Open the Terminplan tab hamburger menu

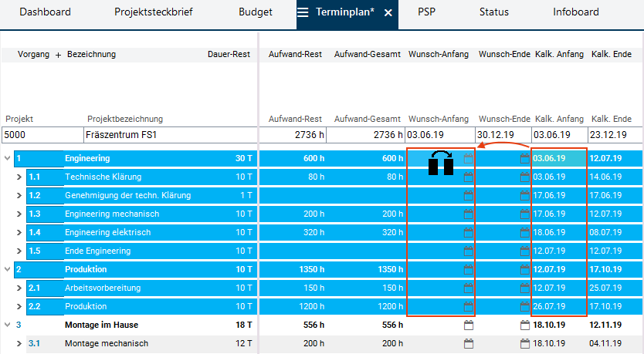click(303, 12)
